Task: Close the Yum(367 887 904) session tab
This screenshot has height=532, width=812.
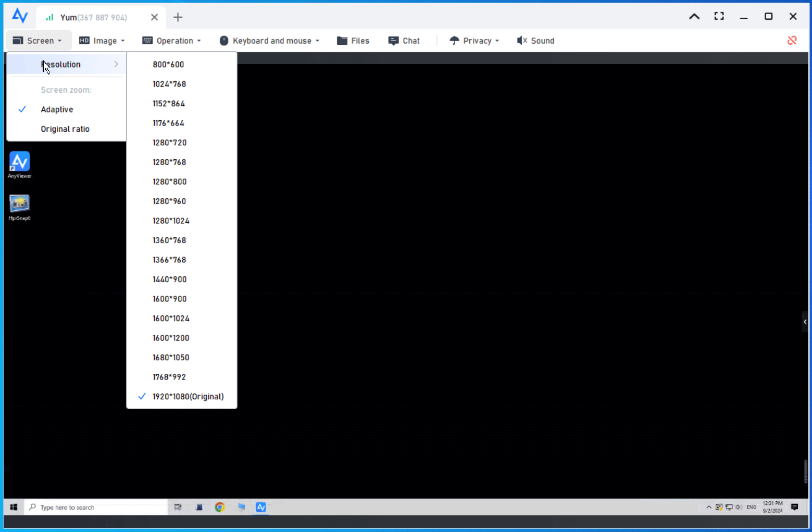Action: point(154,17)
